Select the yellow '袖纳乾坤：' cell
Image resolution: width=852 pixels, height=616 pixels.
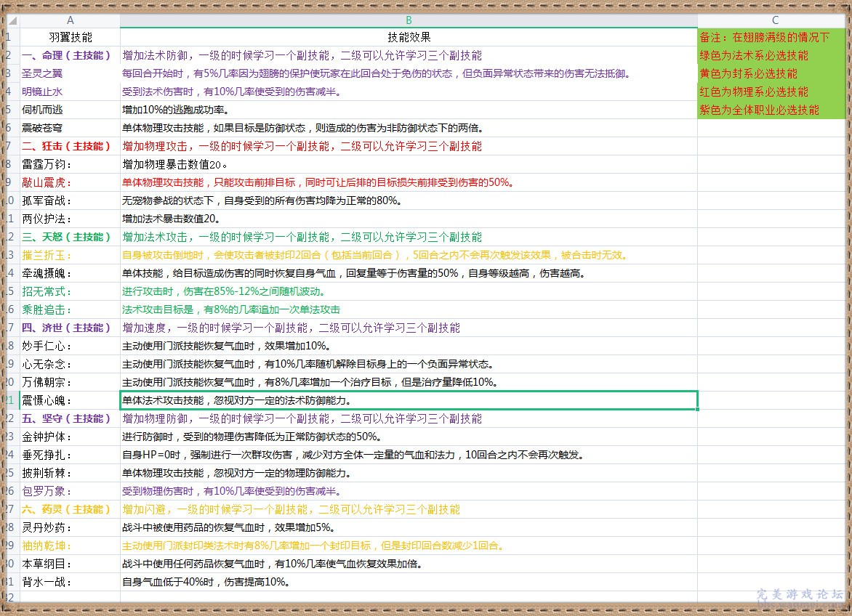pos(70,546)
